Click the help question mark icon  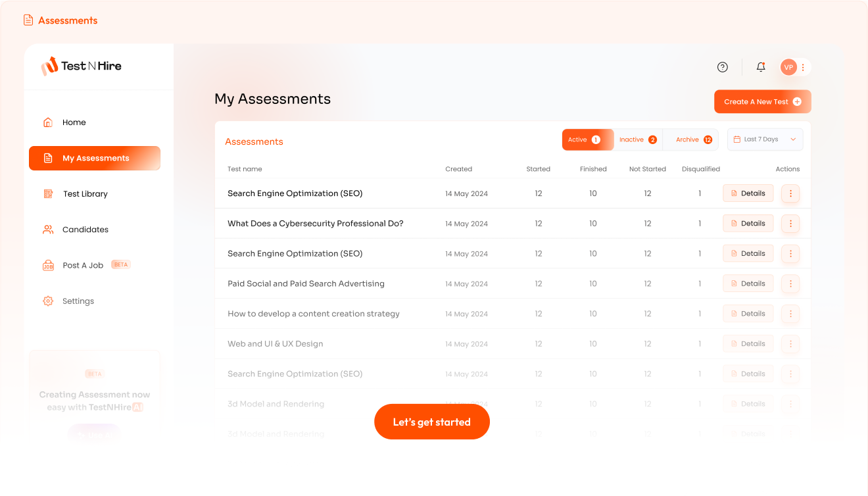click(722, 67)
